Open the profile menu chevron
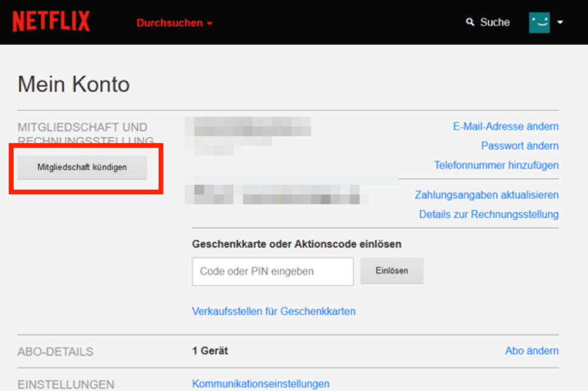 (x=561, y=22)
